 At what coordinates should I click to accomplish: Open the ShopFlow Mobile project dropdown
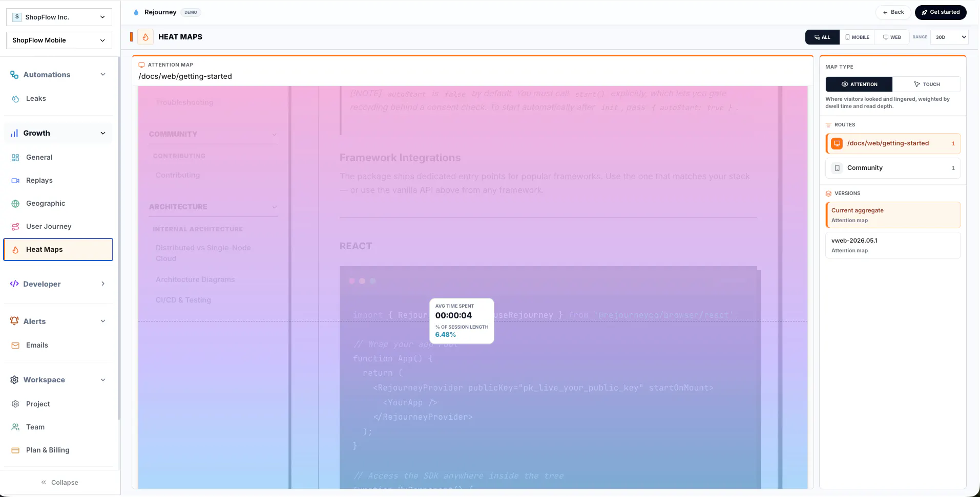click(x=59, y=40)
